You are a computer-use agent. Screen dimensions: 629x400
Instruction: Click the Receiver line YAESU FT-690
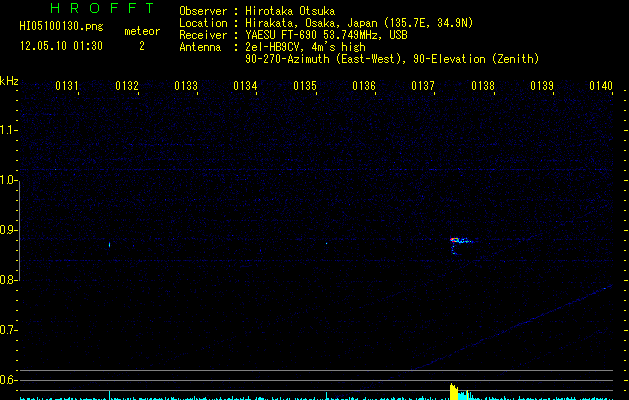click(293, 35)
